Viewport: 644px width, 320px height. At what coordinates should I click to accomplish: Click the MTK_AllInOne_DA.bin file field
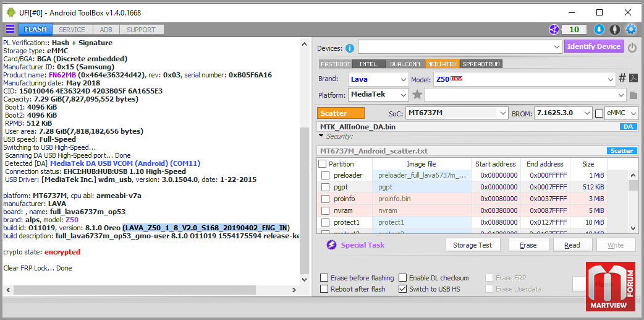(467, 127)
